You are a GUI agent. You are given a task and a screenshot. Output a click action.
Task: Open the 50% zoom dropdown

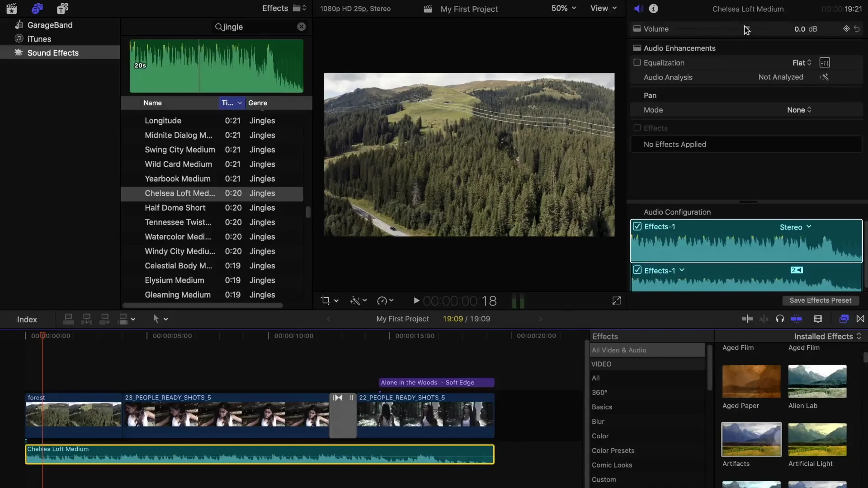click(563, 8)
